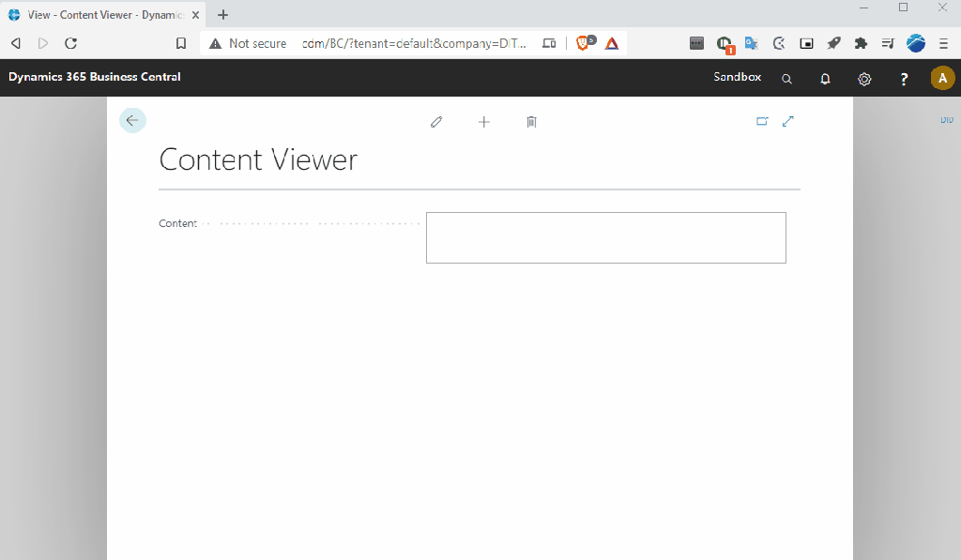Click the pencil edit icon

[x=436, y=122]
